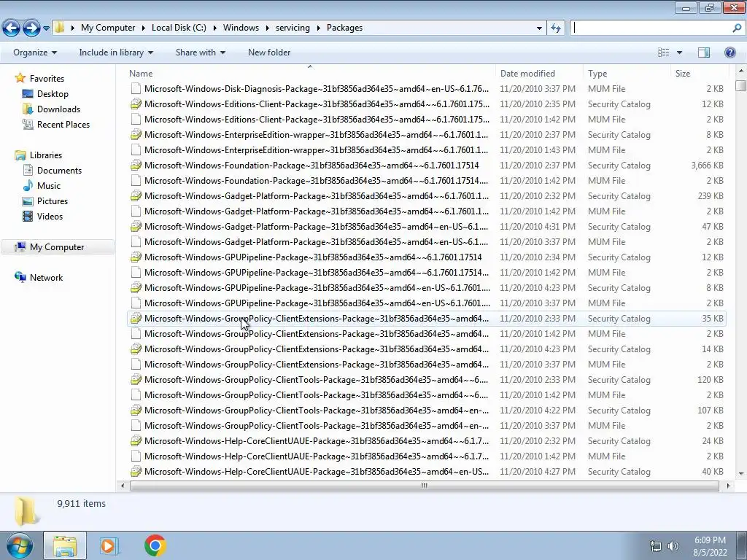Click the Forward navigation arrow
The width and height of the screenshot is (747, 560).
coord(31,28)
